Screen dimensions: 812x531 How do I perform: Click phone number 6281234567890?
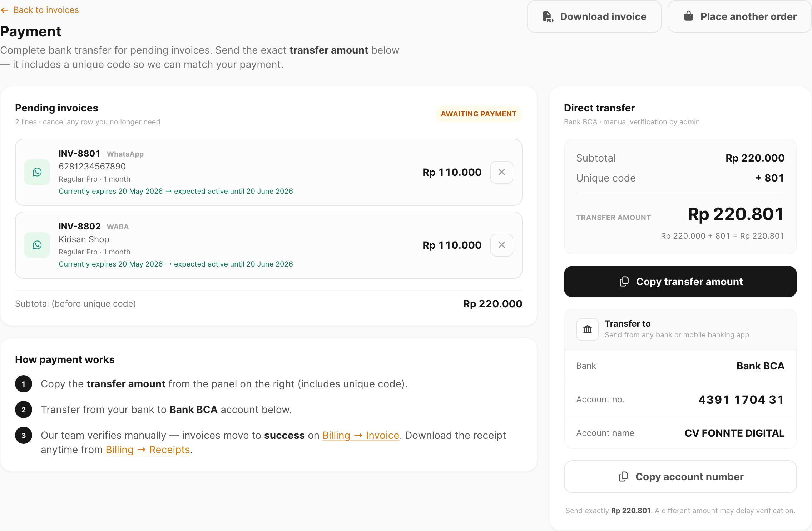(92, 167)
